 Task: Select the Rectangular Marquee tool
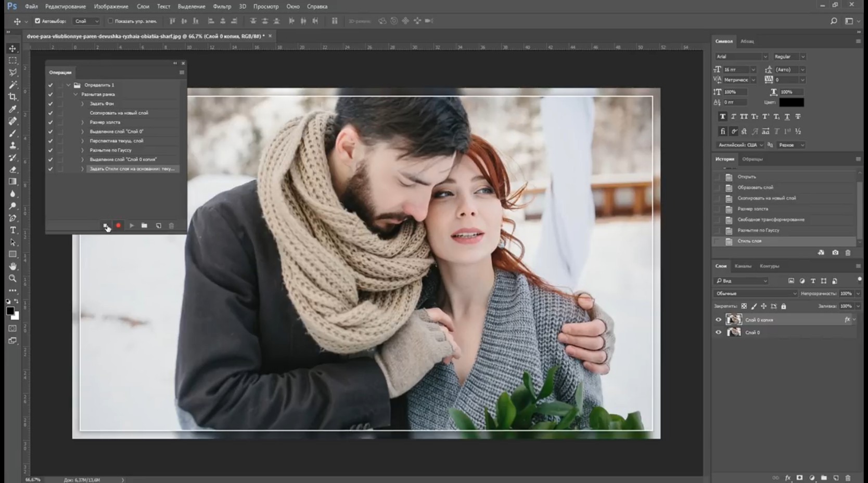[12, 60]
